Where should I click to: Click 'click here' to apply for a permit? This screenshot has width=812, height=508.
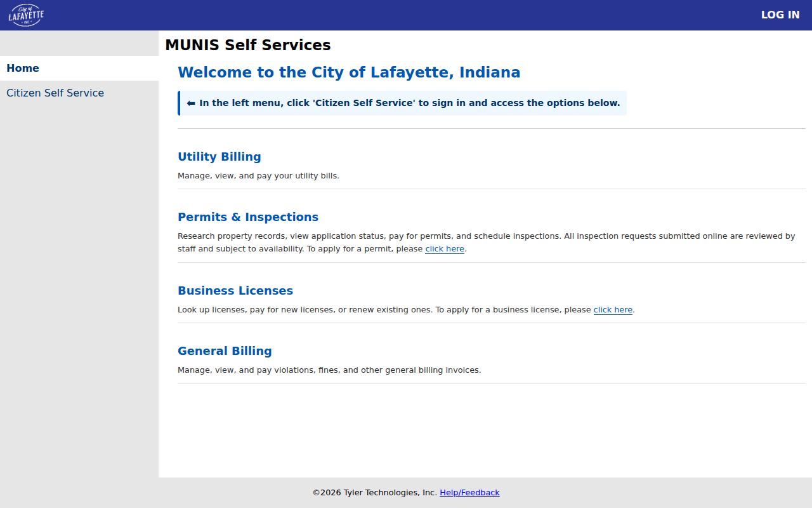tap(445, 249)
